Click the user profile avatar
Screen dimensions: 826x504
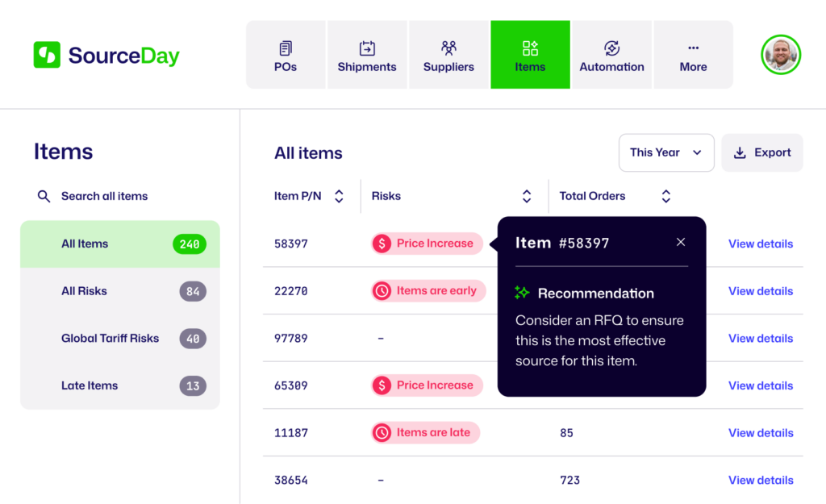click(780, 55)
